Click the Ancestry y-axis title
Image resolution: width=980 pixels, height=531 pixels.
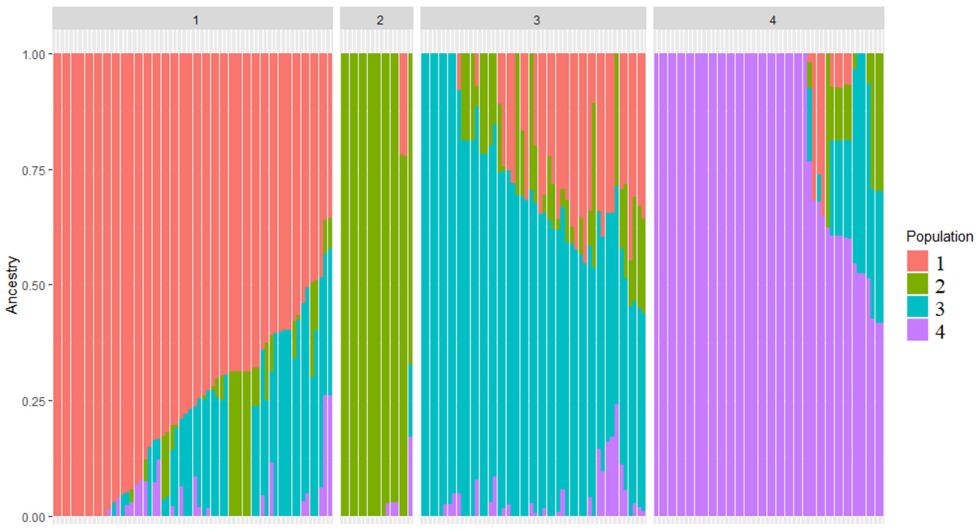12,285
